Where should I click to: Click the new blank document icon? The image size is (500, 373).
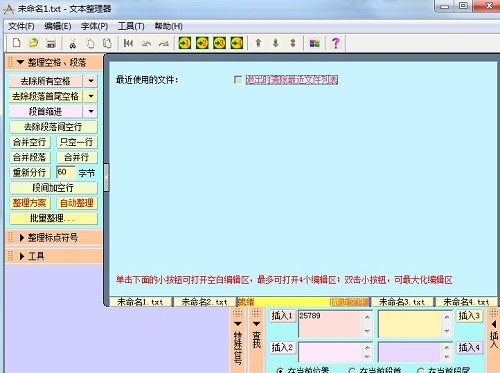click(16, 43)
